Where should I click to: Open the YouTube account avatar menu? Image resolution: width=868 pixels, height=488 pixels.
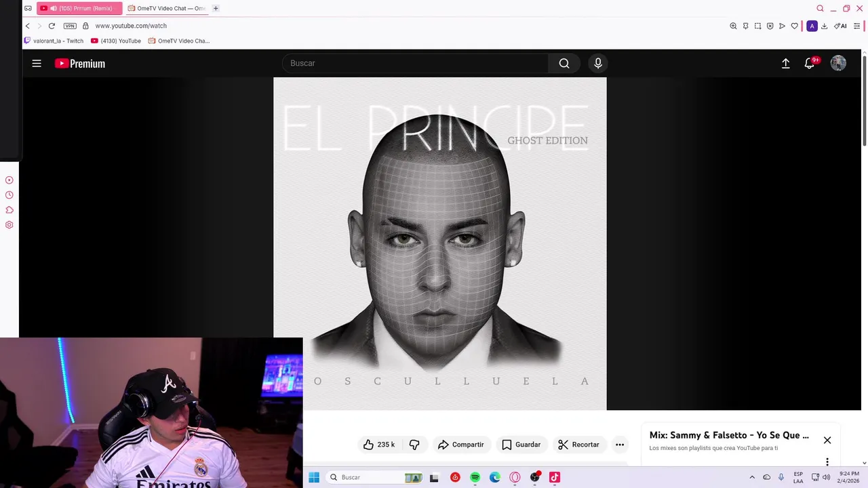838,63
